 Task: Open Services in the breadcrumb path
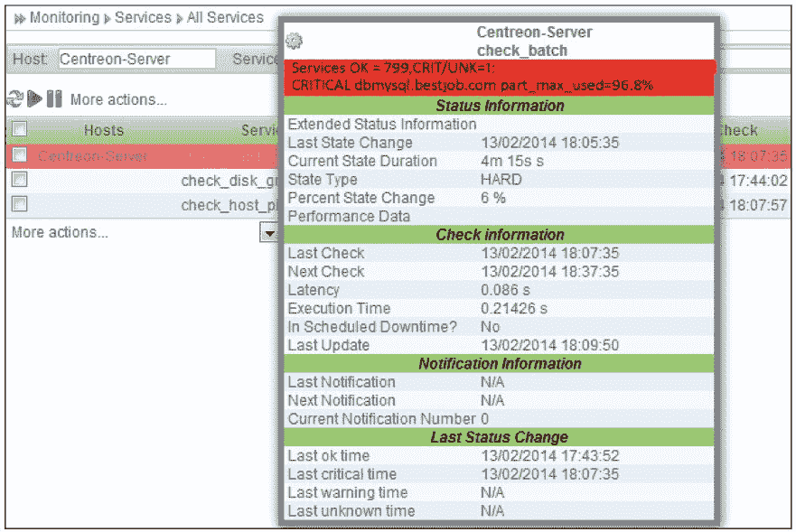pyautogui.click(x=143, y=18)
